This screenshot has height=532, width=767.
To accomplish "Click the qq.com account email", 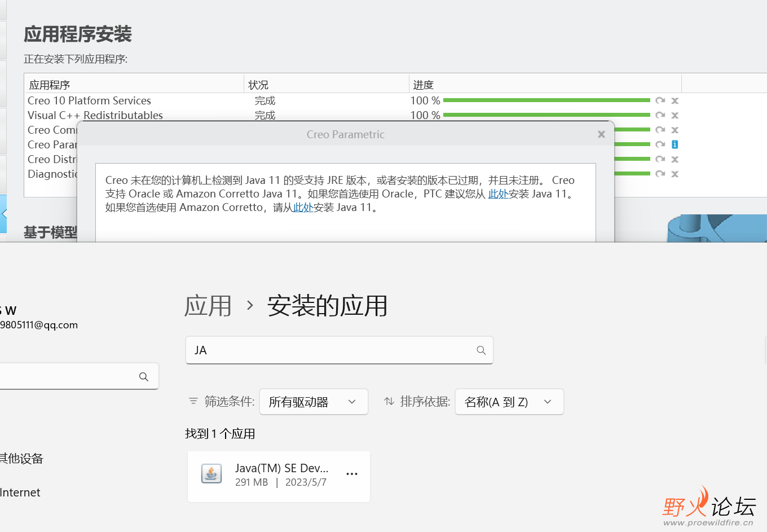I will click(39, 325).
